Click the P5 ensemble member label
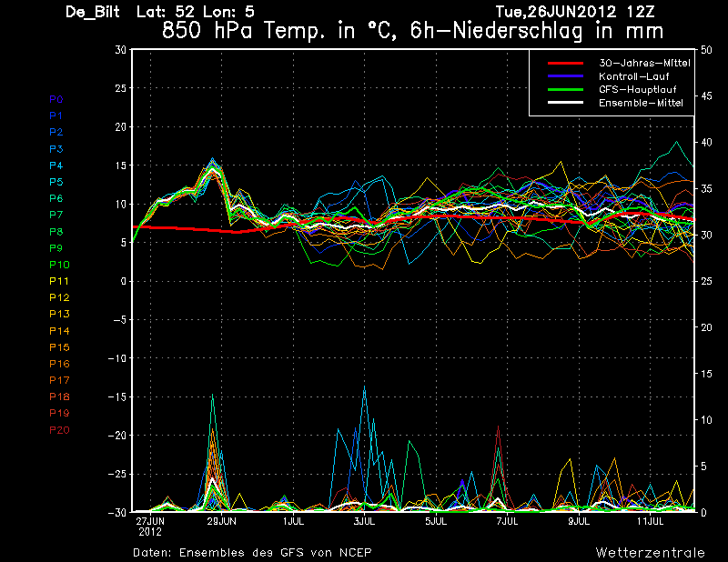The height and width of the screenshot is (562, 728). pos(56,182)
